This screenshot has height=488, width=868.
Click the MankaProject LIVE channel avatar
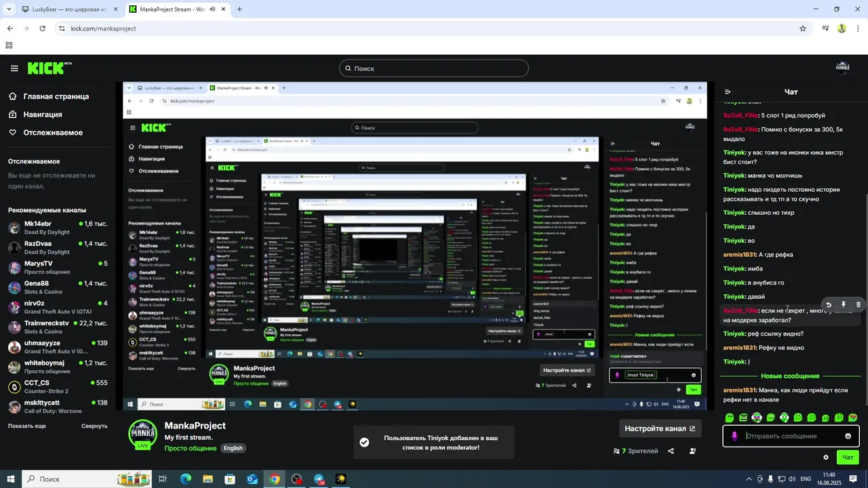point(143,433)
